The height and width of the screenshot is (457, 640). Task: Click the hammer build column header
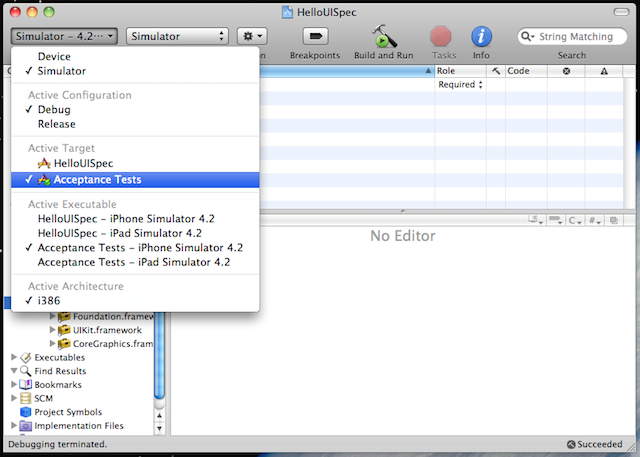tap(496, 71)
